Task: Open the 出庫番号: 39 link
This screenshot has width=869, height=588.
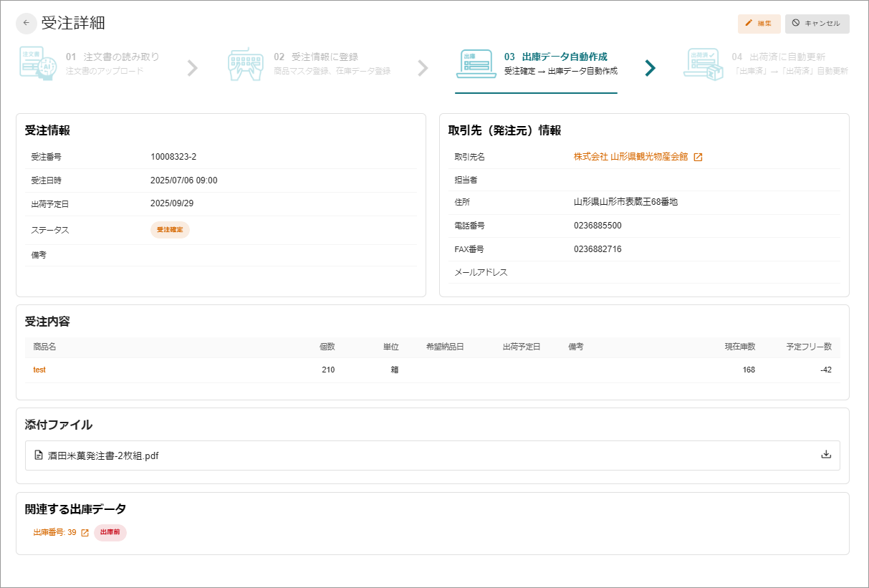Action: [54, 533]
